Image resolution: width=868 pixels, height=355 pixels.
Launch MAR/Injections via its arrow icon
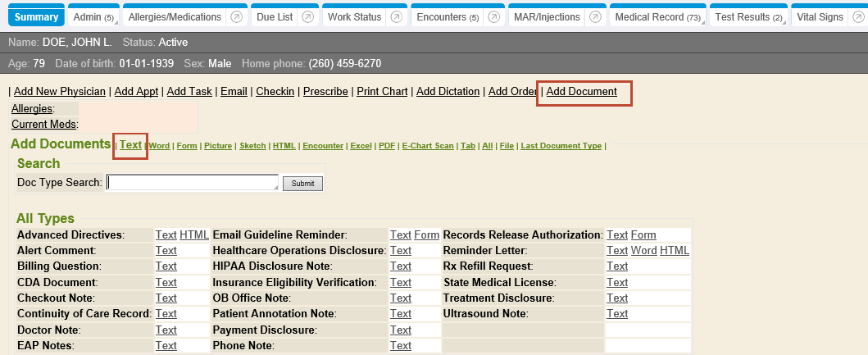(595, 17)
